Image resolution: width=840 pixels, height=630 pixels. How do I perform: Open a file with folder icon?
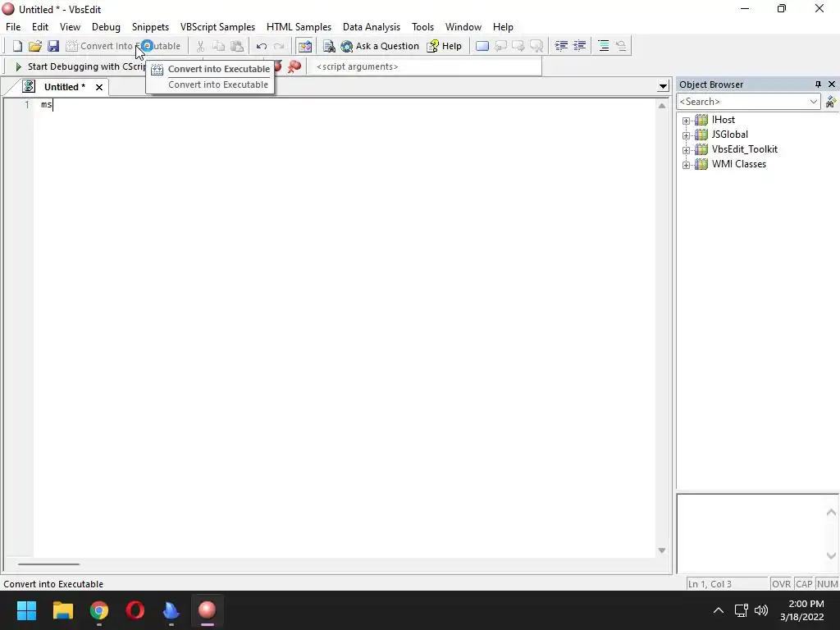(34, 46)
